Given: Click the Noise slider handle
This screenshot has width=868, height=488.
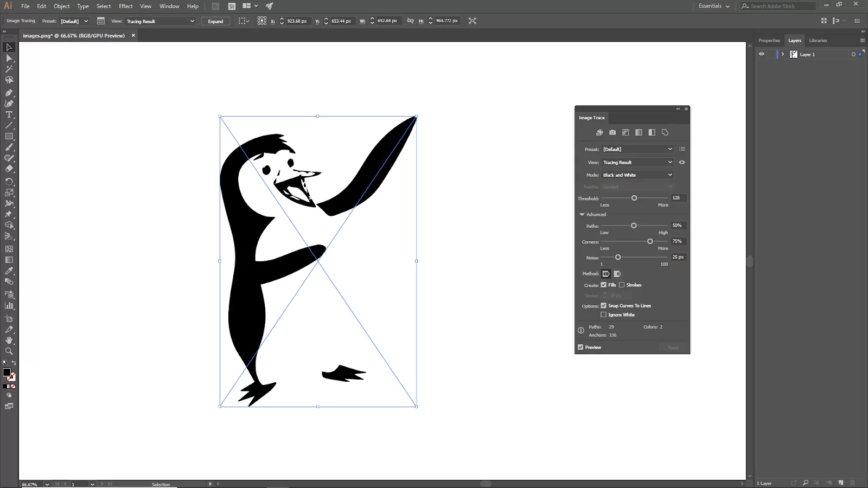Looking at the screenshot, I should coord(618,257).
